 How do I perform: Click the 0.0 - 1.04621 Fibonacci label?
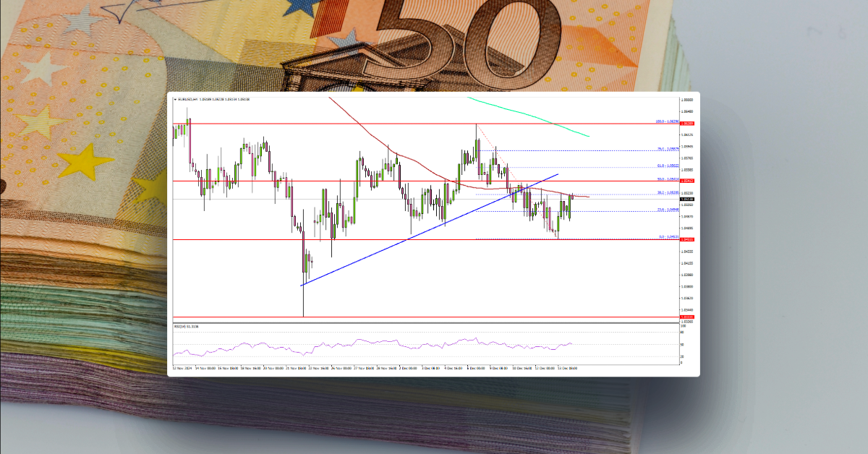coord(667,236)
